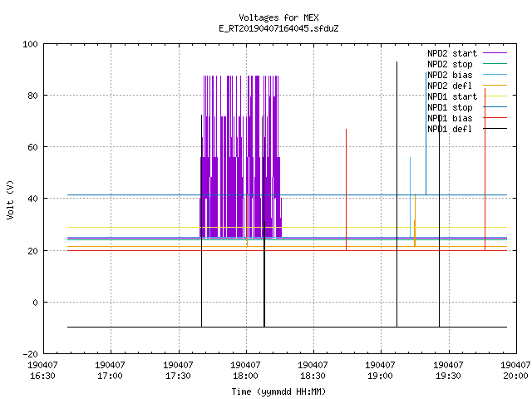Select the file name E_RT20190407164045.sfduZ
The width and height of the screenshot is (532, 399).
point(278,28)
